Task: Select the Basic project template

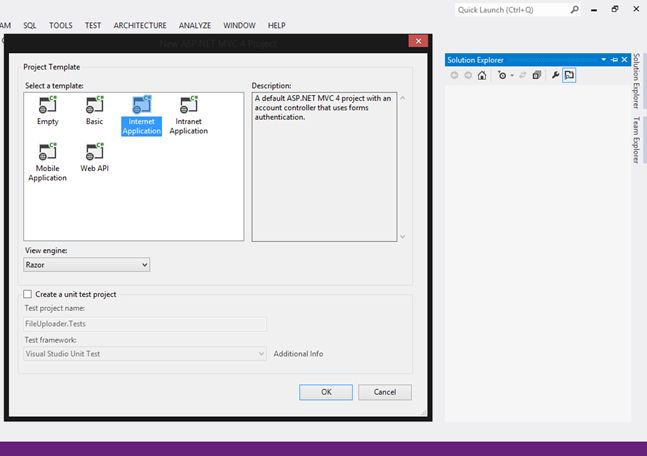Action: pos(94,110)
